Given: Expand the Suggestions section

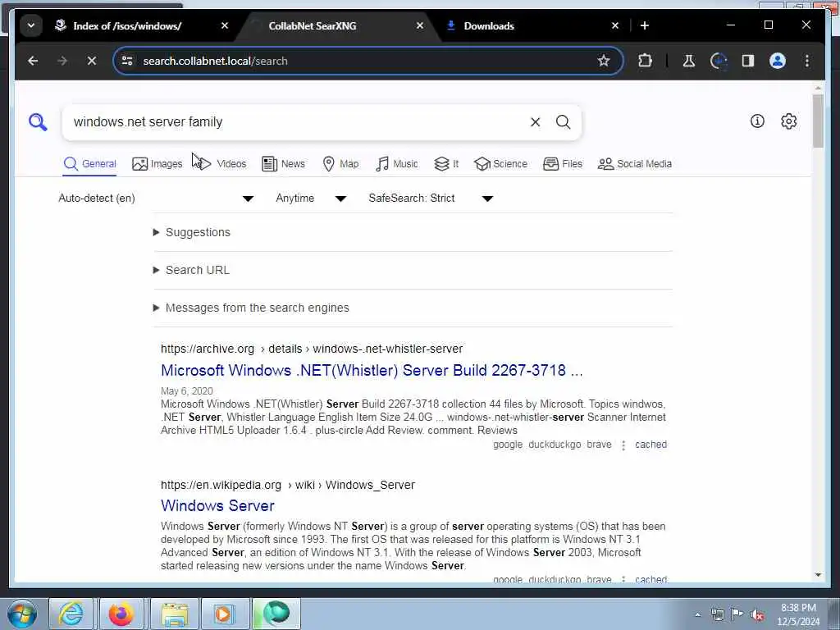Looking at the screenshot, I should click(192, 232).
